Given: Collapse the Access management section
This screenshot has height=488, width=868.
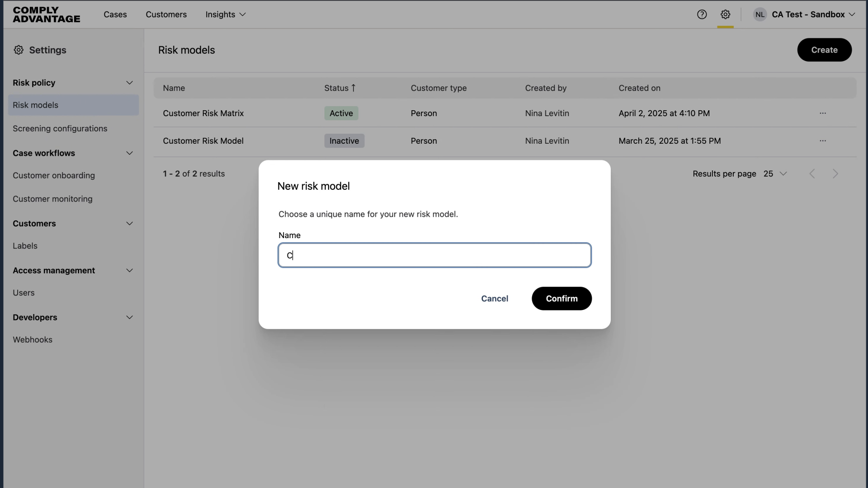Looking at the screenshot, I should click(129, 271).
